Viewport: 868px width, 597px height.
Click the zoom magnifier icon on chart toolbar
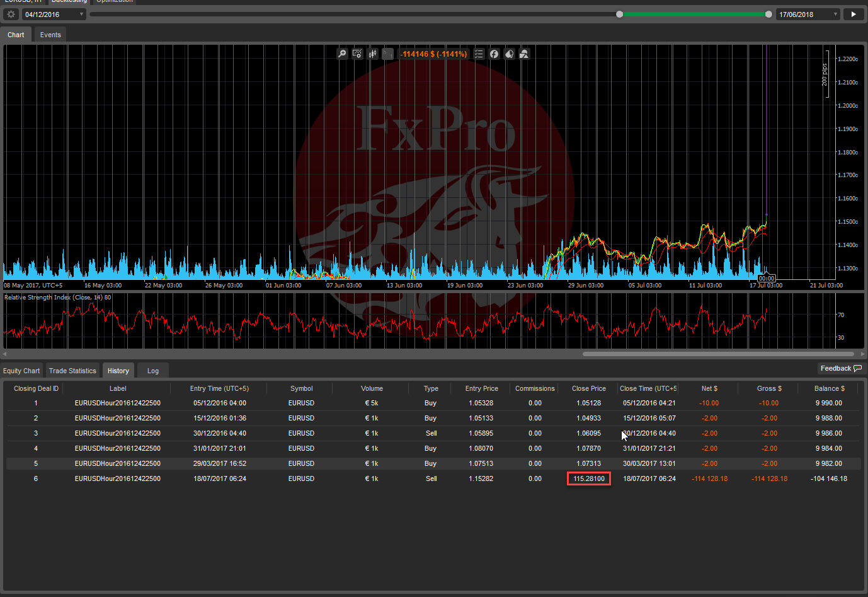(342, 54)
